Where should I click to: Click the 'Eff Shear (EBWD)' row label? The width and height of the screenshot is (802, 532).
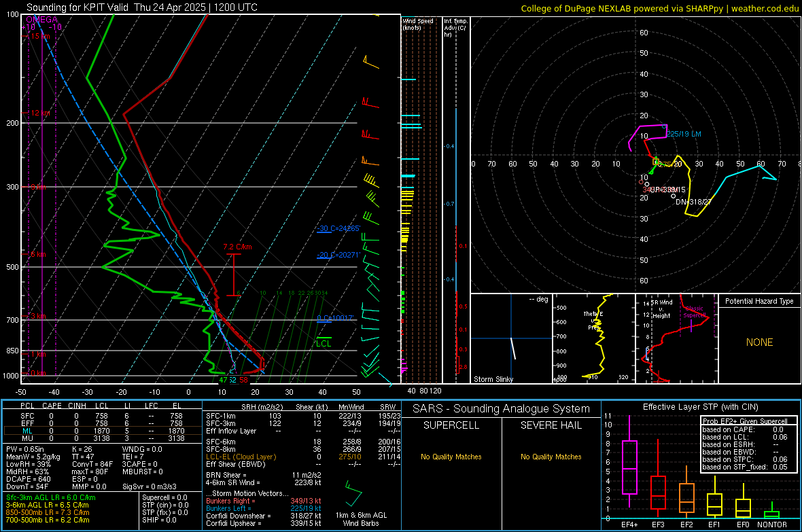(235, 464)
